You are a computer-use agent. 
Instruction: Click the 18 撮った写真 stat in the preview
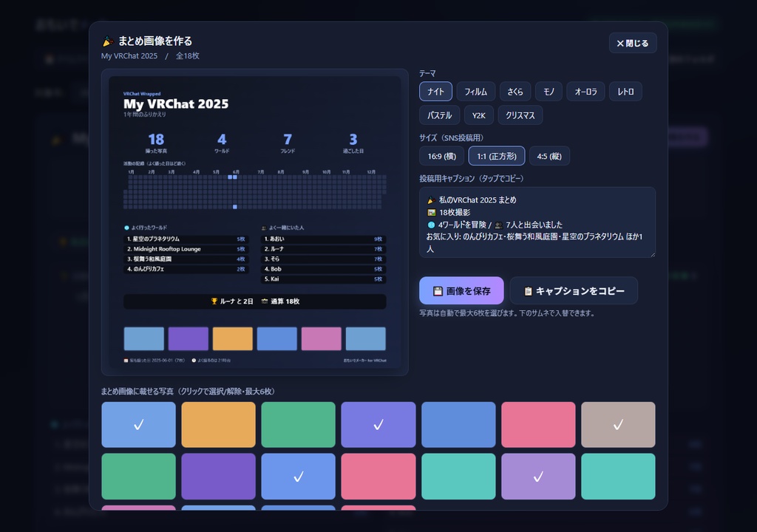point(156,143)
